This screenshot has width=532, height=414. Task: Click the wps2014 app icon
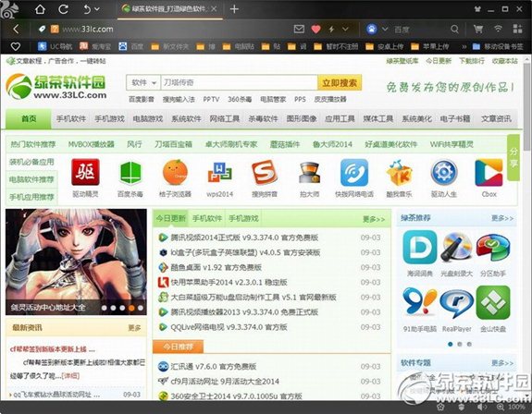(x=220, y=173)
